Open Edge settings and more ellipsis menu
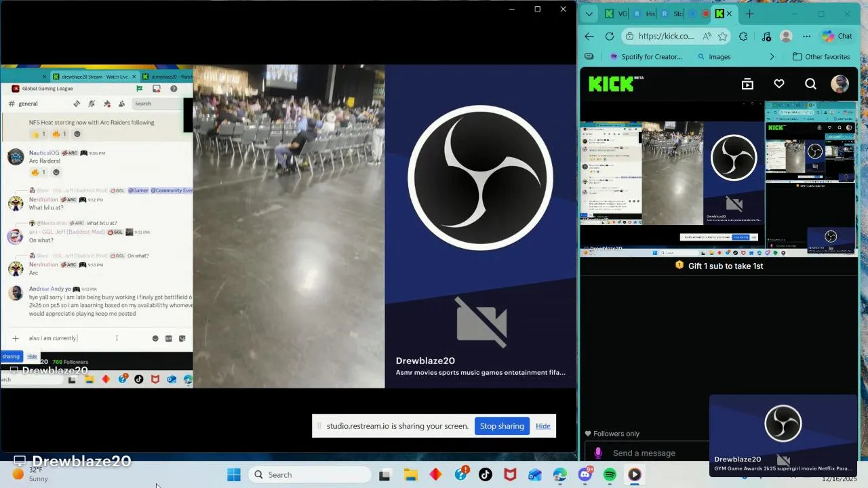Viewport: 868px width, 488px height. tap(806, 37)
